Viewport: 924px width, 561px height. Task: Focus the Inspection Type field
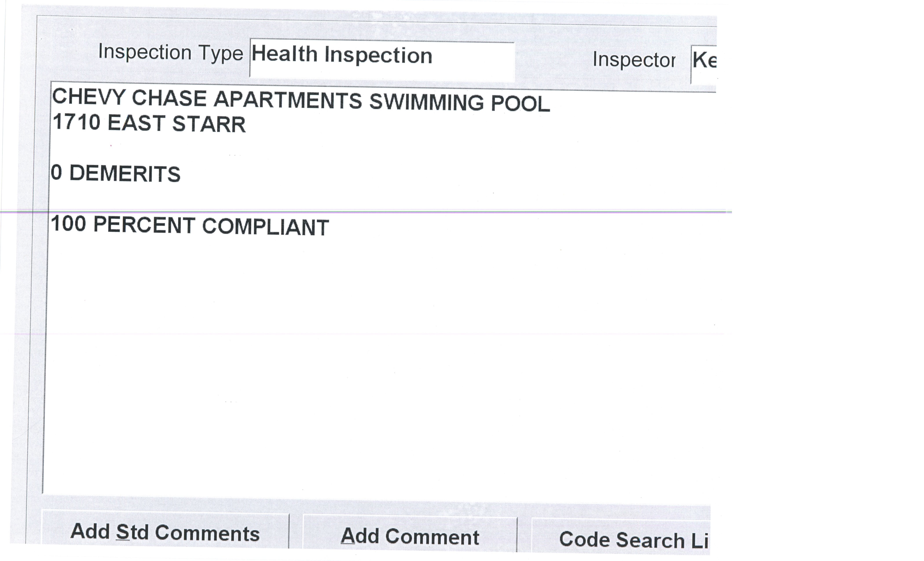coord(382,59)
